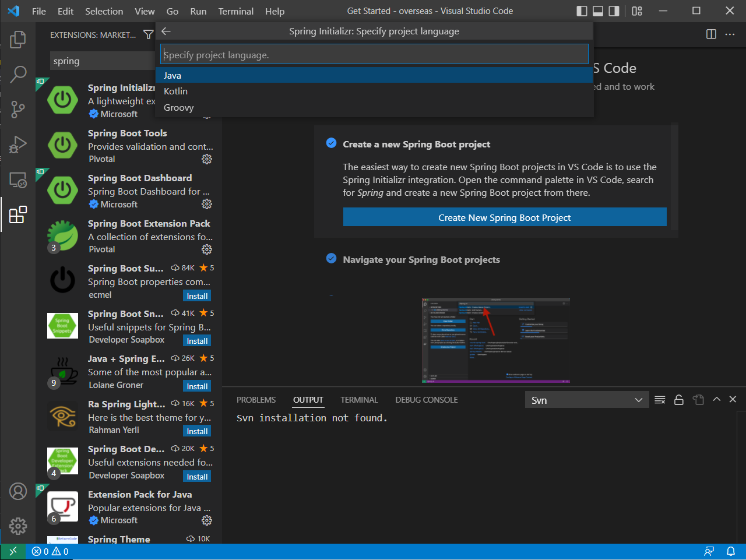Open the Terminal menu
The width and height of the screenshot is (746, 560).
236,11
